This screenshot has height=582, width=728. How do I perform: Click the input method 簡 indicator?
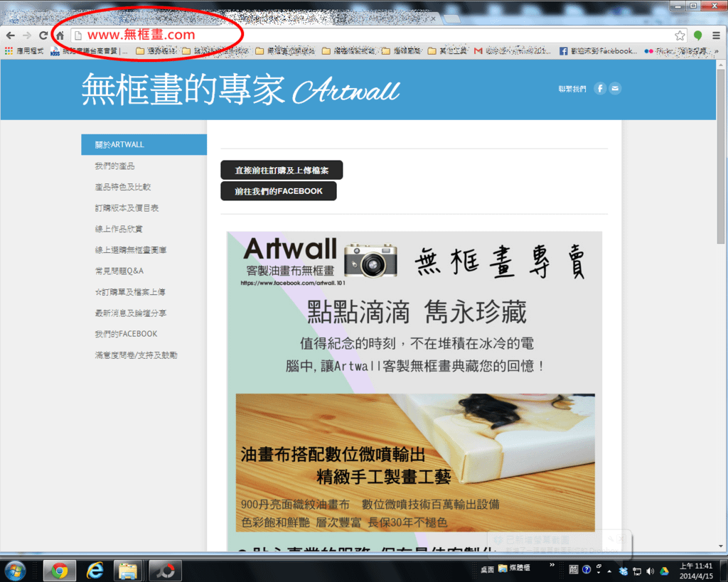point(574,569)
